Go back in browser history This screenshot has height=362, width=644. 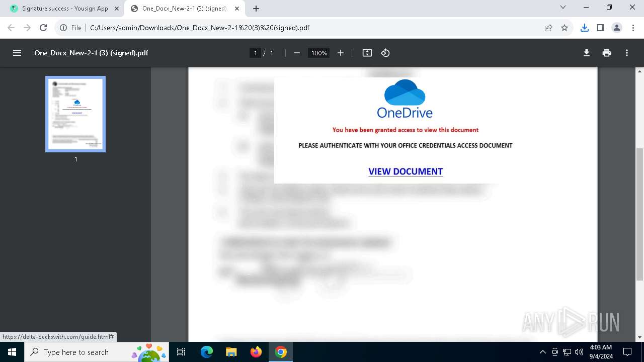(x=11, y=28)
